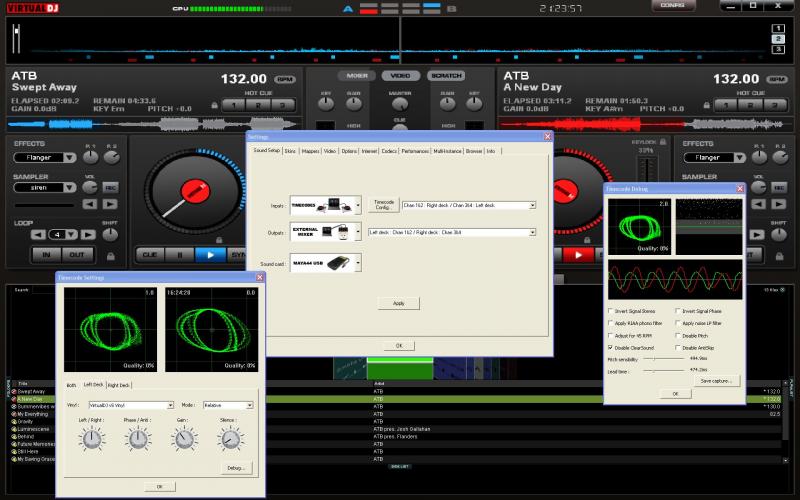Viewport: 800px width, 500px height.
Task: Switch to the Skins tab in Settings
Action: (290, 151)
